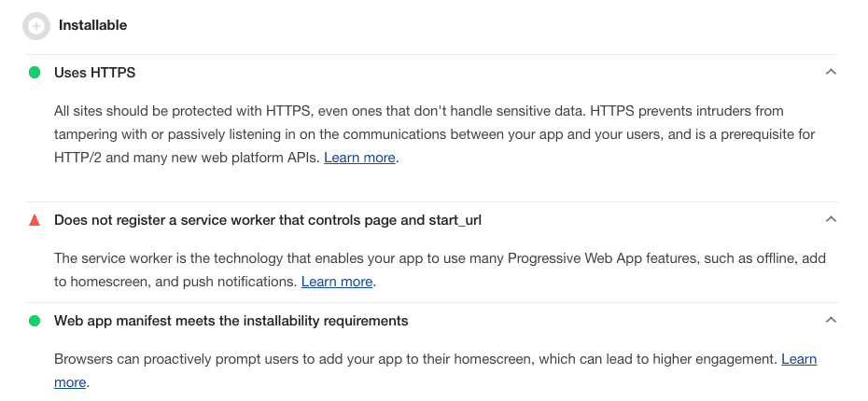Click the homescreen prompt description text
The height and width of the screenshot is (401, 868).
436,371
